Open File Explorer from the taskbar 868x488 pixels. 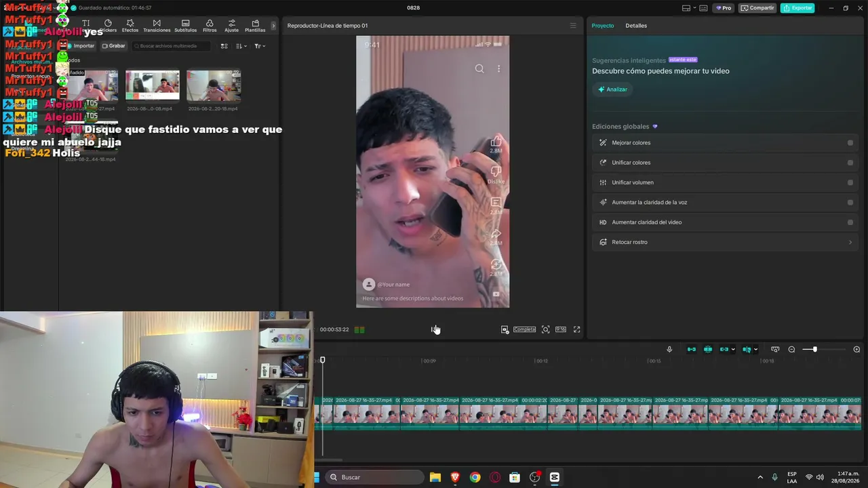435,477
